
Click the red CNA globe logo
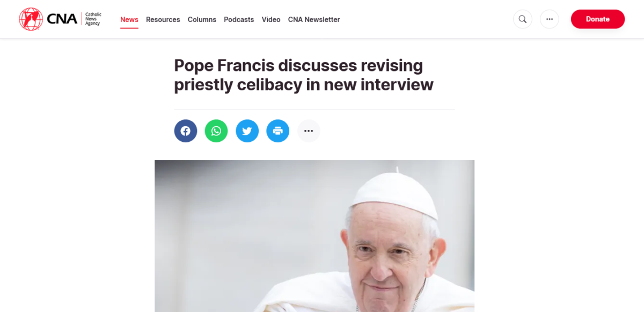31,19
